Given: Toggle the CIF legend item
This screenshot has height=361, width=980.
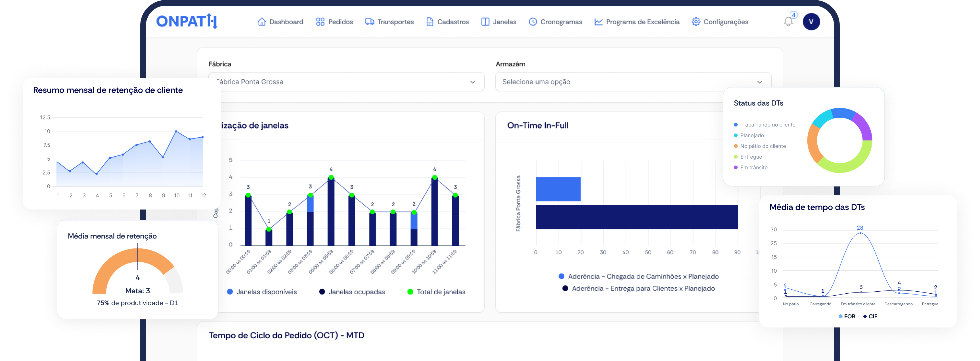Looking at the screenshot, I should tap(870, 316).
